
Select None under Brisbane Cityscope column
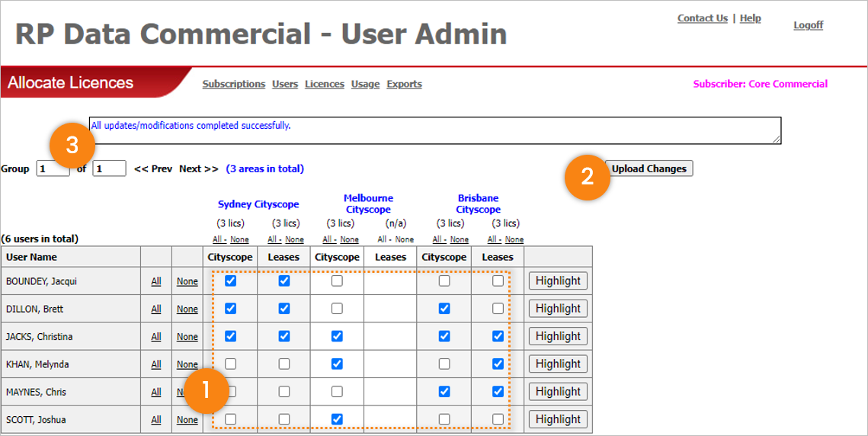tap(460, 240)
